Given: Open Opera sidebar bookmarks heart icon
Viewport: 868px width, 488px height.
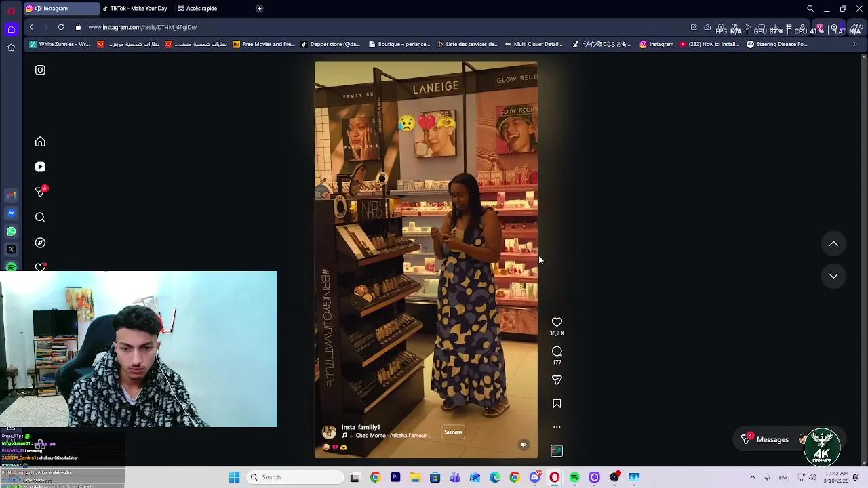Looking at the screenshot, I should [x=11, y=47].
